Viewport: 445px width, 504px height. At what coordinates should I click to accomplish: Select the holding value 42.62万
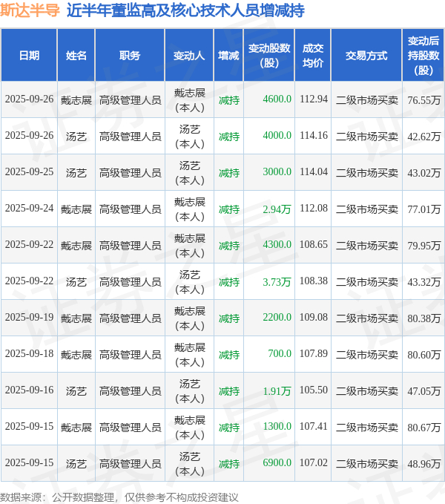point(423,137)
